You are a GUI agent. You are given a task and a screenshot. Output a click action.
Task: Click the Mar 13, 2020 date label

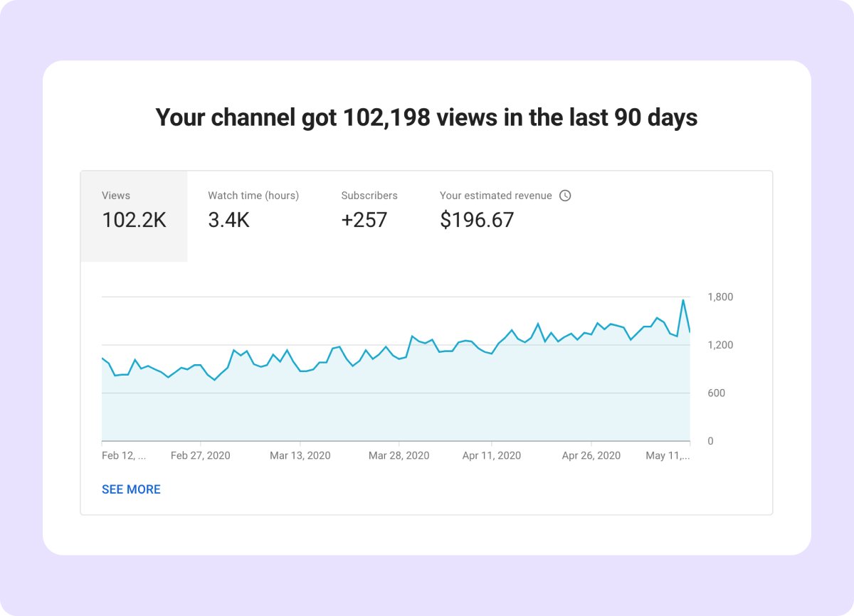[300, 455]
